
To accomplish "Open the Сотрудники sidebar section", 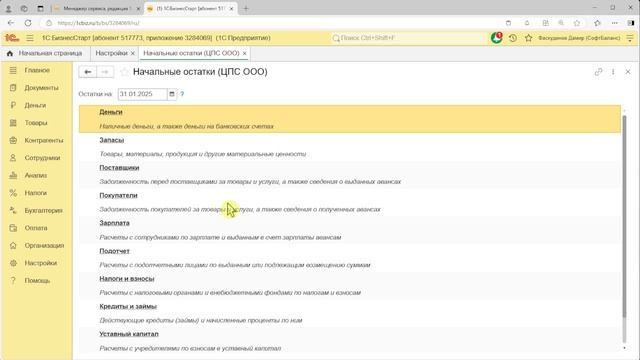I will tap(37, 158).
